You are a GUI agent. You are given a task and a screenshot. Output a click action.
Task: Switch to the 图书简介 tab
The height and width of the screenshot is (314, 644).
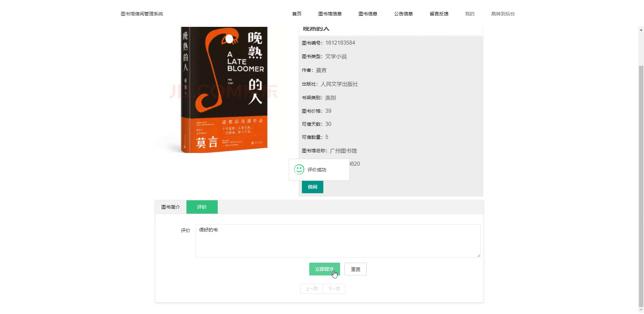(x=171, y=207)
